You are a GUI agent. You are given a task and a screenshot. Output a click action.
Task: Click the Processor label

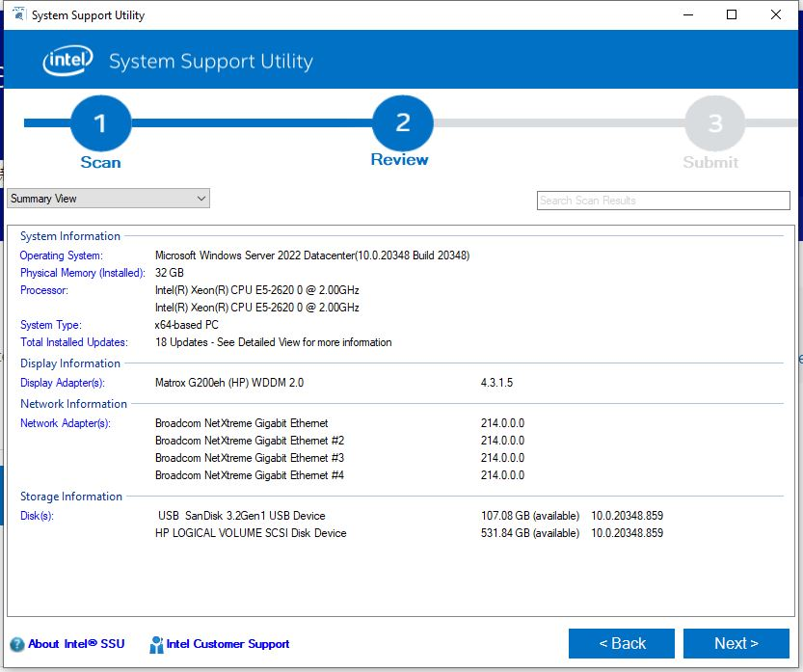[x=44, y=290]
